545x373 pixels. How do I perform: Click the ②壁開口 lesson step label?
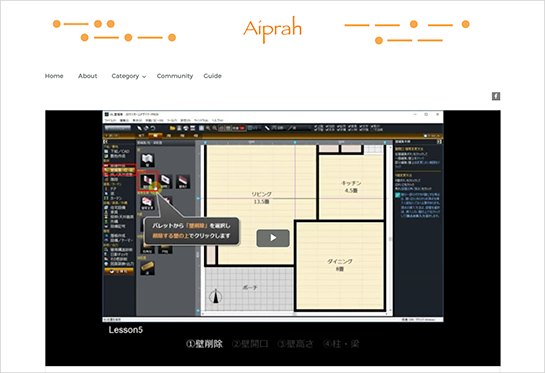point(250,344)
